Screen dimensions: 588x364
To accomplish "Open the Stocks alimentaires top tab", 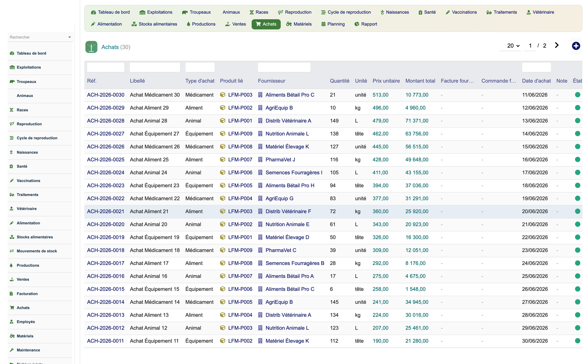I will 154,24.
